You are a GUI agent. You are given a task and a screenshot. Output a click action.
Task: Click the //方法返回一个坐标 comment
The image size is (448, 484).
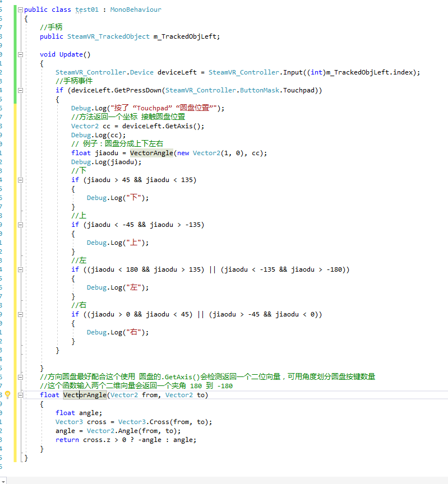click(x=128, y=117)
